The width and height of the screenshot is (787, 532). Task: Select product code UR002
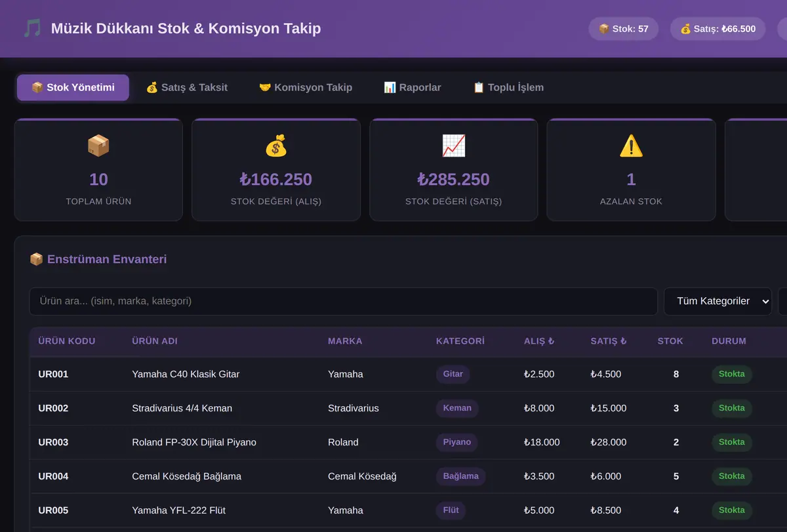53,408
